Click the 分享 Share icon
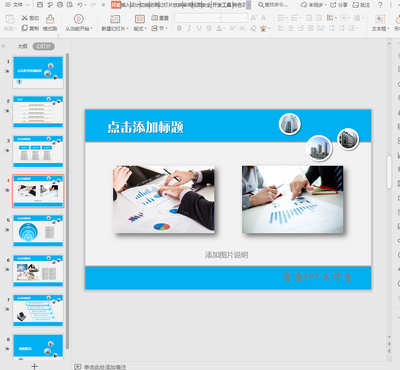400x370 pixels. 333,5
